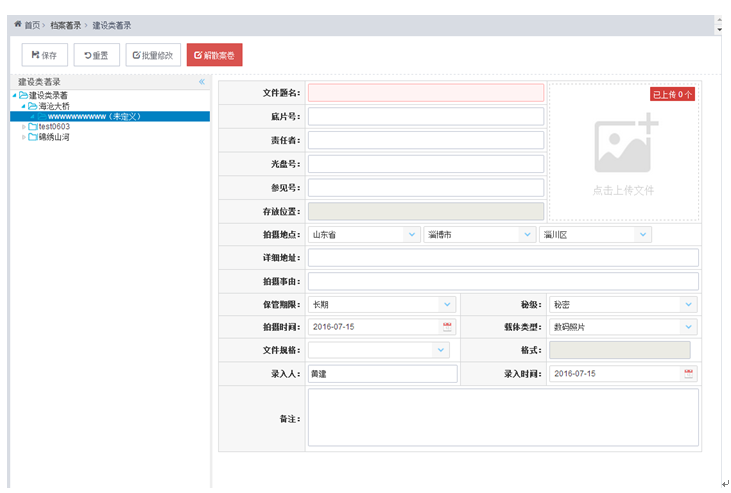Click the 拍摄事由 input field
Viewport: 731px width, 493px height.
(503, 281)
